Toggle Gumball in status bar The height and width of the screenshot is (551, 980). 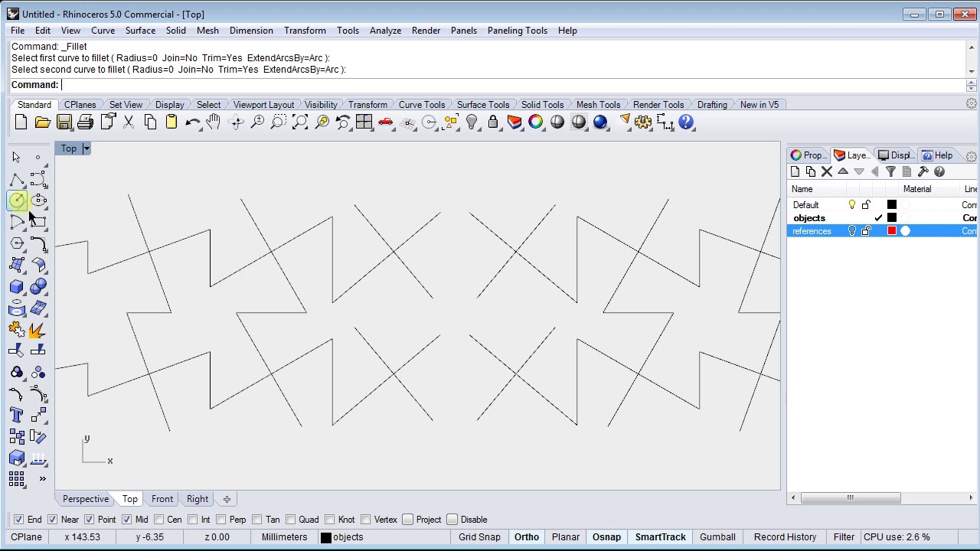[717, 537]
